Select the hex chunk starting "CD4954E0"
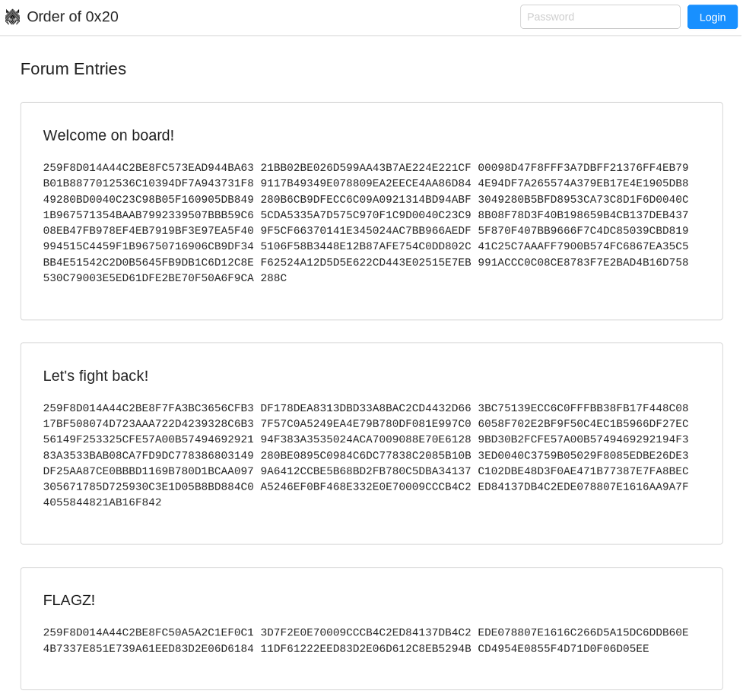Viewport: 743px width, 700px height. [563, 649]
